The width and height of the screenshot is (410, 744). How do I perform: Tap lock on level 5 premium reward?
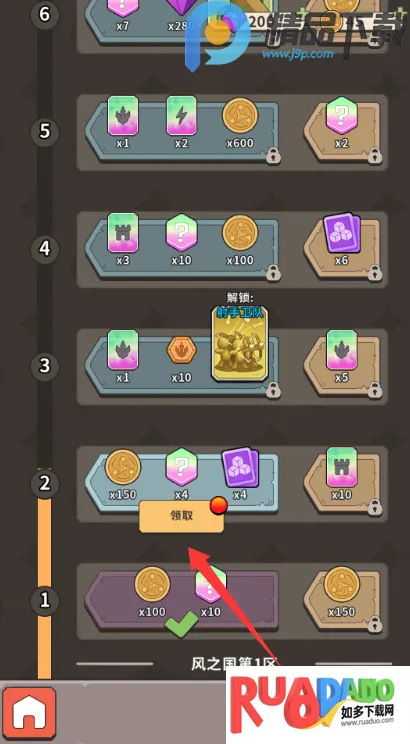click(374, 155)
